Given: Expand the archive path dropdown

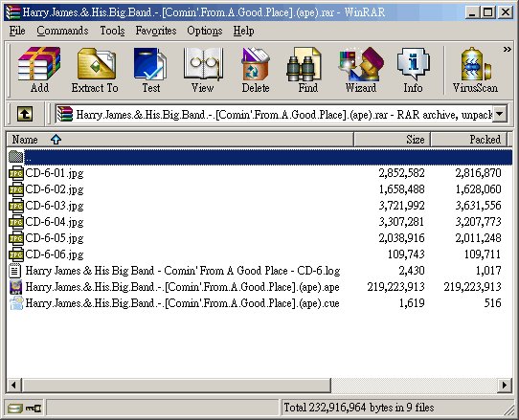Looking at the screenshot, I should pyautogui.click(x=500, y=114).
